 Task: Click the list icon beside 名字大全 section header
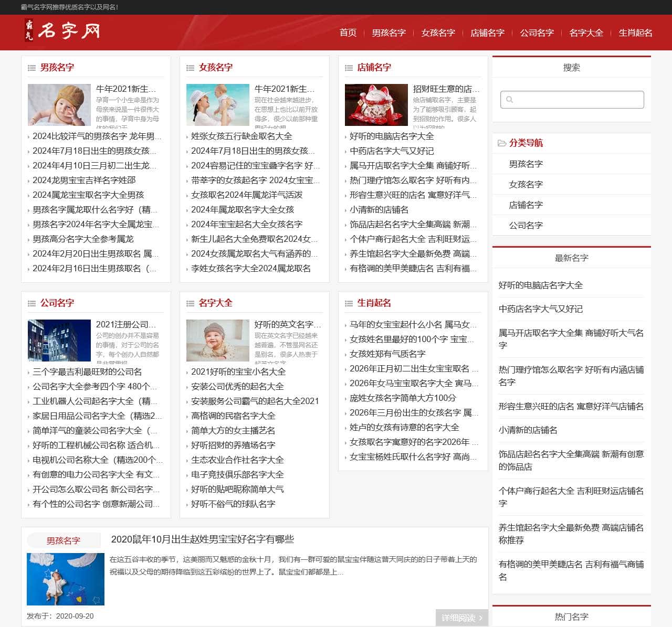[x=190, y=303]
